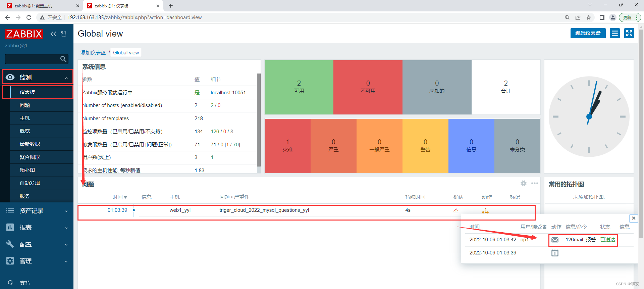
Task: Go back in browser
Action: [x=7, y=17]
